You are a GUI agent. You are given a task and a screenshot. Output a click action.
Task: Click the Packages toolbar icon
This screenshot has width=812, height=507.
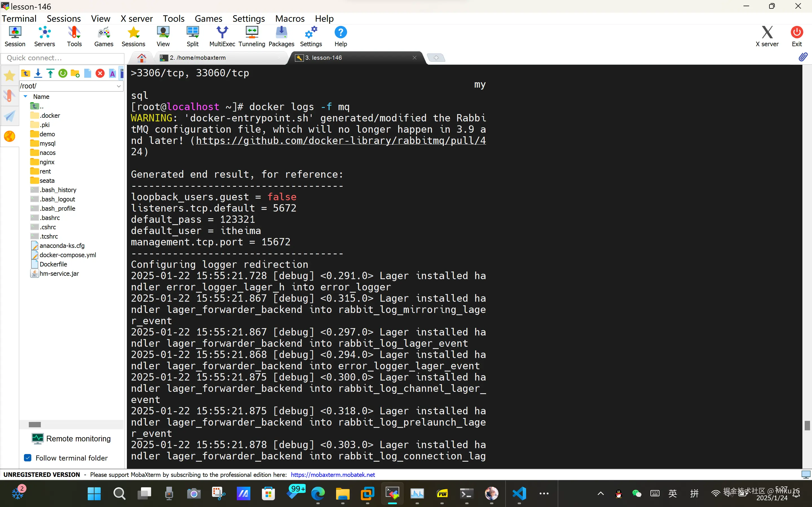point(281,36)
